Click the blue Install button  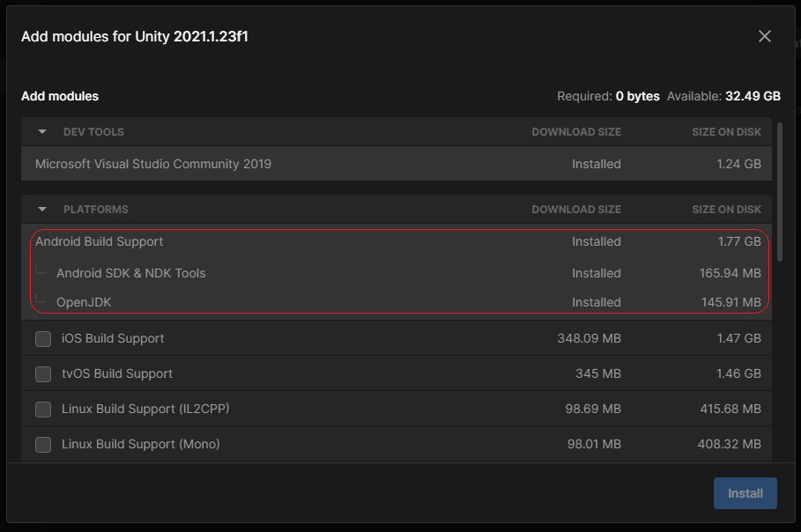tap(745, 493)
